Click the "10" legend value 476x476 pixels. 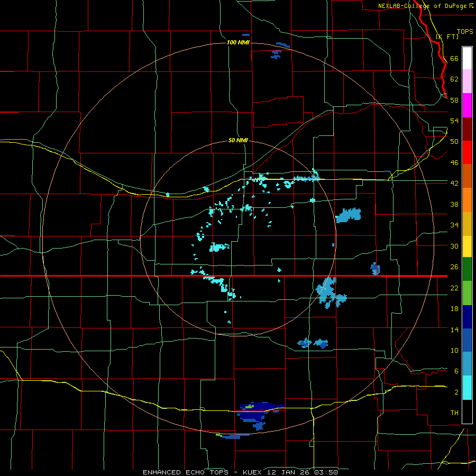pos(454,351)
